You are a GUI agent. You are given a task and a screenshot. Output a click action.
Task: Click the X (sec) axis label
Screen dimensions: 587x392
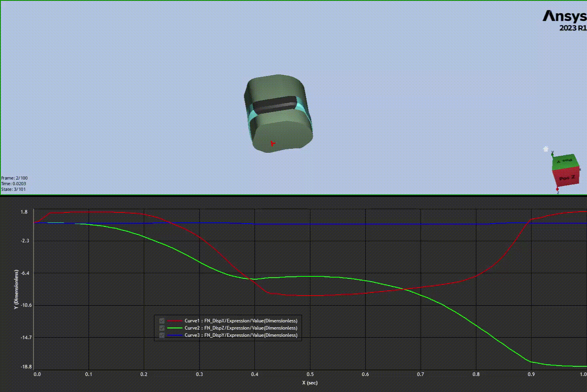[310, 383]
